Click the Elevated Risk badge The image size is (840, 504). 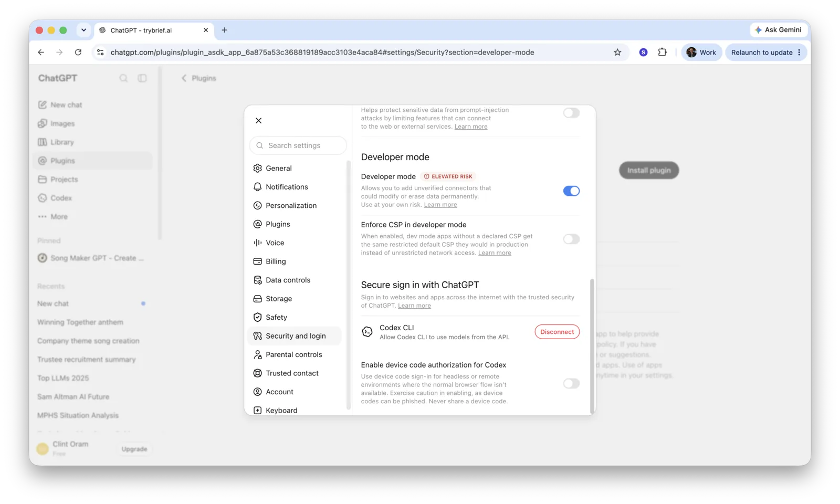[448, 177]
